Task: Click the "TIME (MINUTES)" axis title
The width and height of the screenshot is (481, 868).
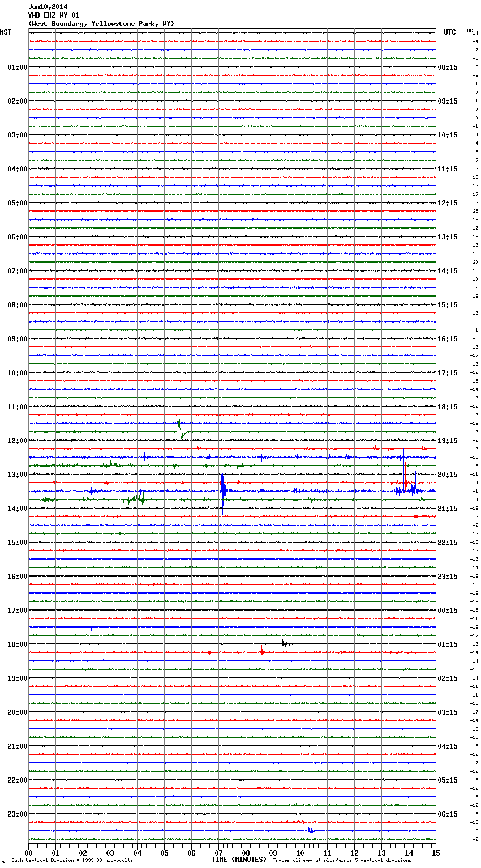Action: (x=239, y=860)
